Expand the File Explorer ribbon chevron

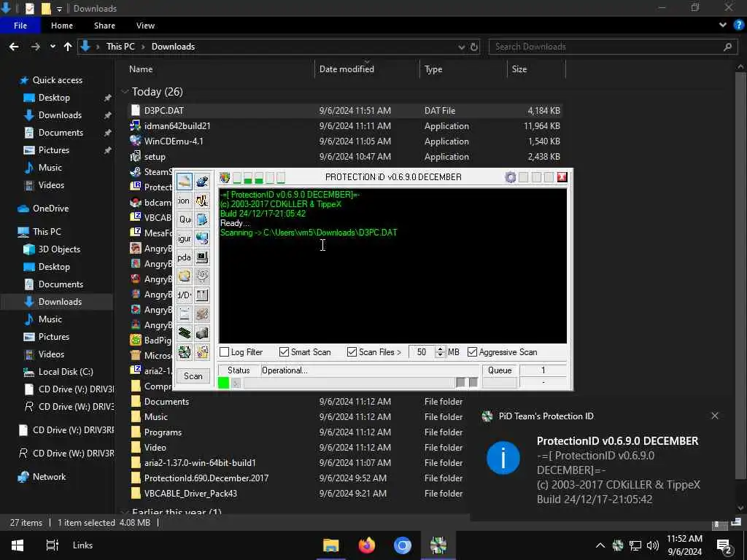tap(723, 26)
